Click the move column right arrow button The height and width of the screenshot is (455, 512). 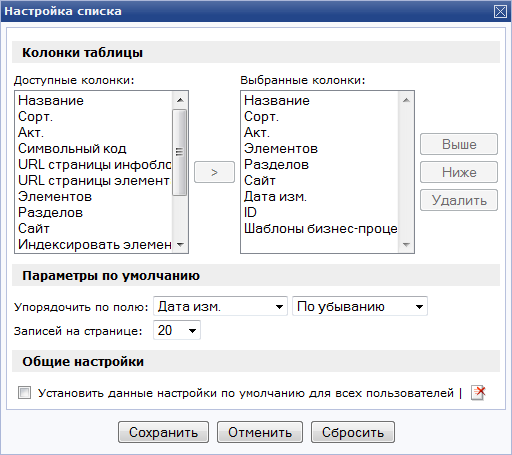[x=214, y=172]
